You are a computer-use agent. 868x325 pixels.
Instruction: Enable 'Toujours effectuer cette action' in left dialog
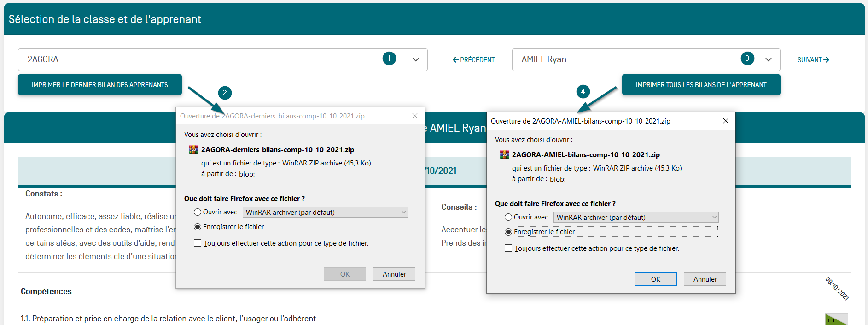(198, 243)
